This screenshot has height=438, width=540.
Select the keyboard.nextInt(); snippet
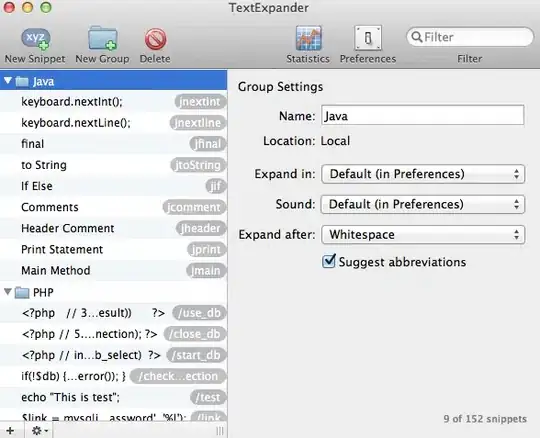[x=114, y=102]
